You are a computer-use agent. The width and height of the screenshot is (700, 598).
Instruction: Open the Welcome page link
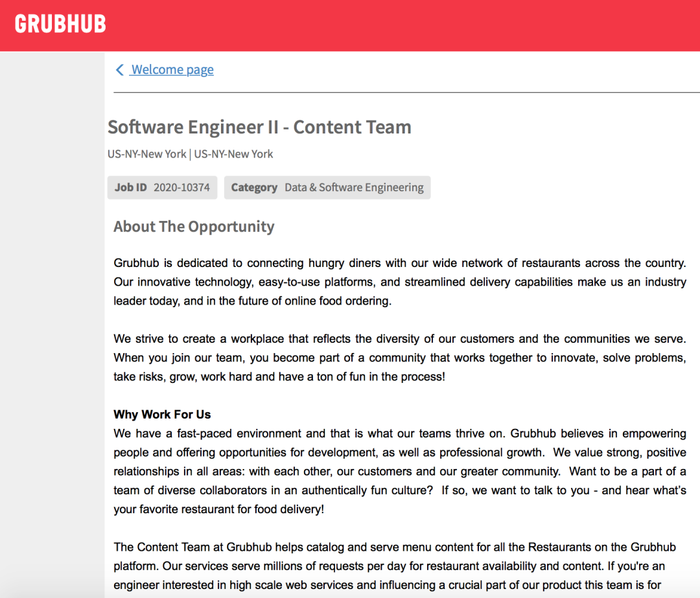coord(172,70)
